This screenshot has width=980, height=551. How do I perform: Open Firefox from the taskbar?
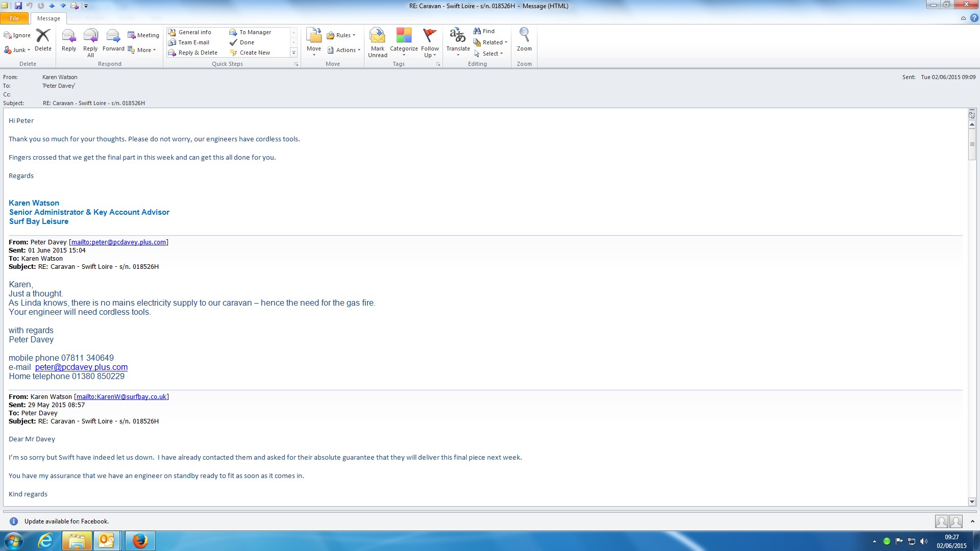(140, 540)
